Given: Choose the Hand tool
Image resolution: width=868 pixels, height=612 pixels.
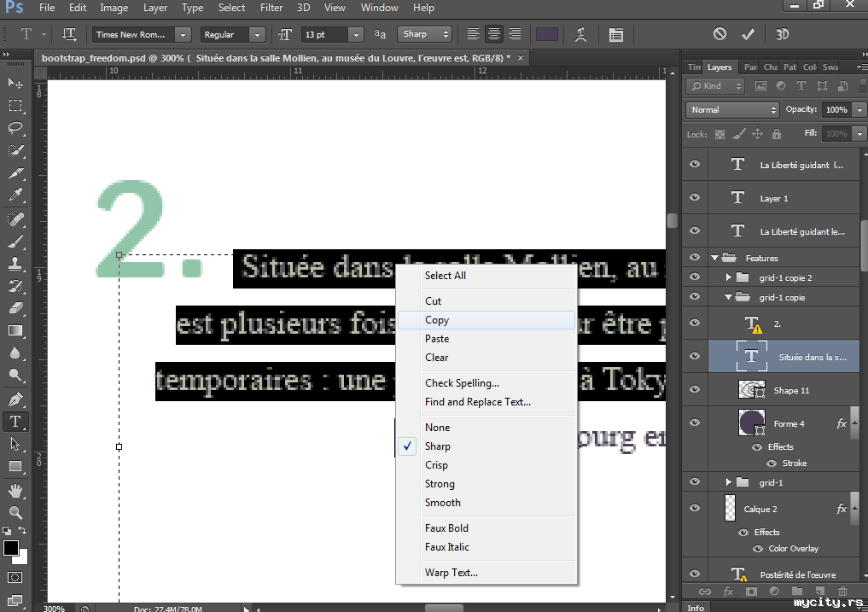Looking at the screenshot, I should (x=15, y=490).
